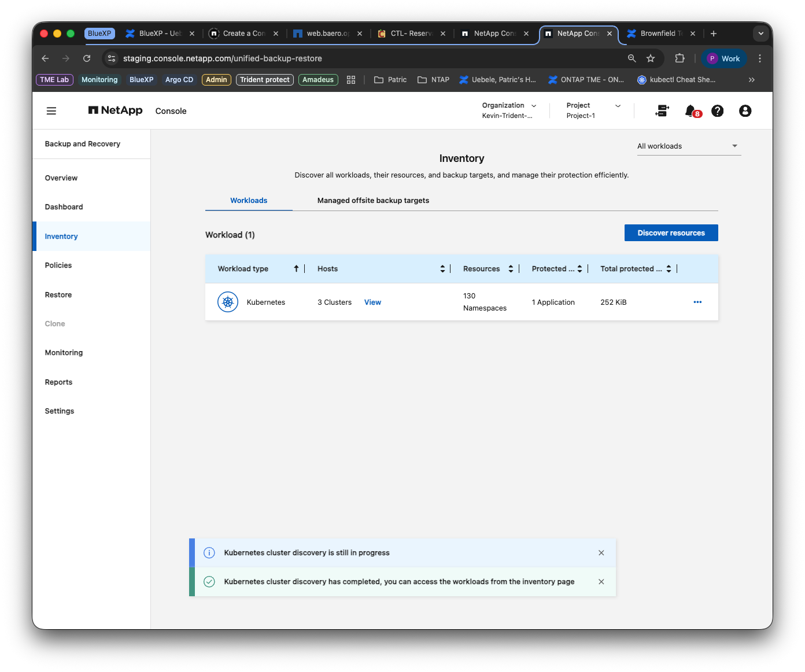Open the Organization selector dropdown
Viewport: 805px width, 672px height.
(509, 110)
